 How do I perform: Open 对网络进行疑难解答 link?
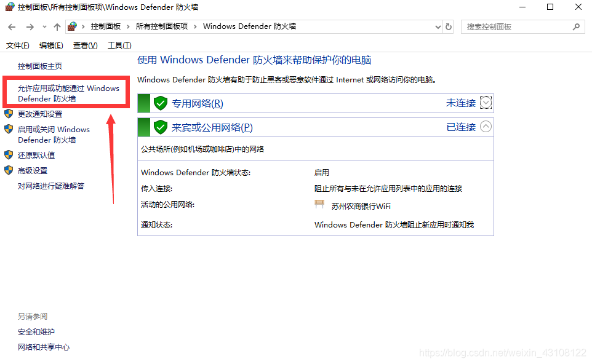(x=51, y=186)
